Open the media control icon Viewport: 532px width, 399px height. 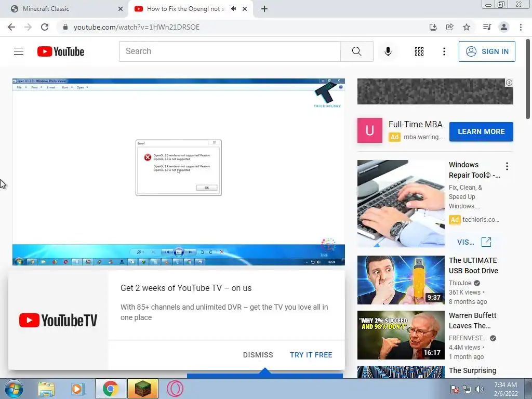487,27
